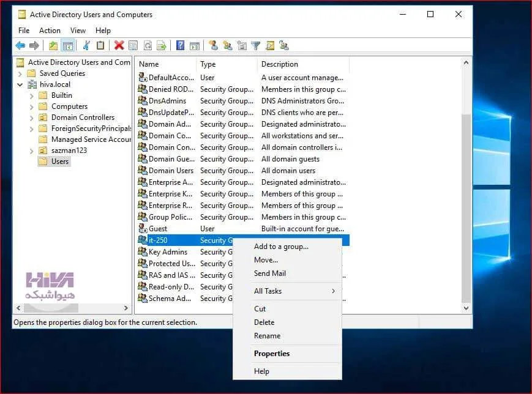532x394 pixels.
Task: Click the Saved Queries folder icon
Action: click(32, 73)
